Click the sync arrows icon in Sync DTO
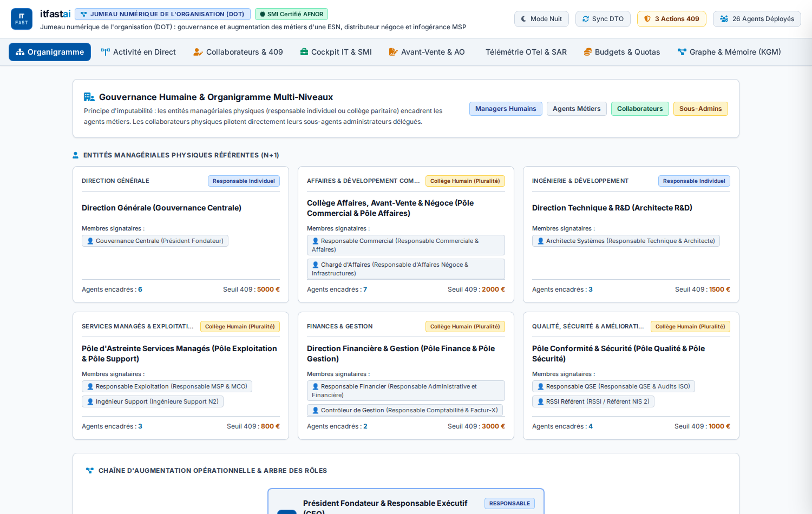The width and height of the screenshot is (812, 514). [x=586, y=19]
